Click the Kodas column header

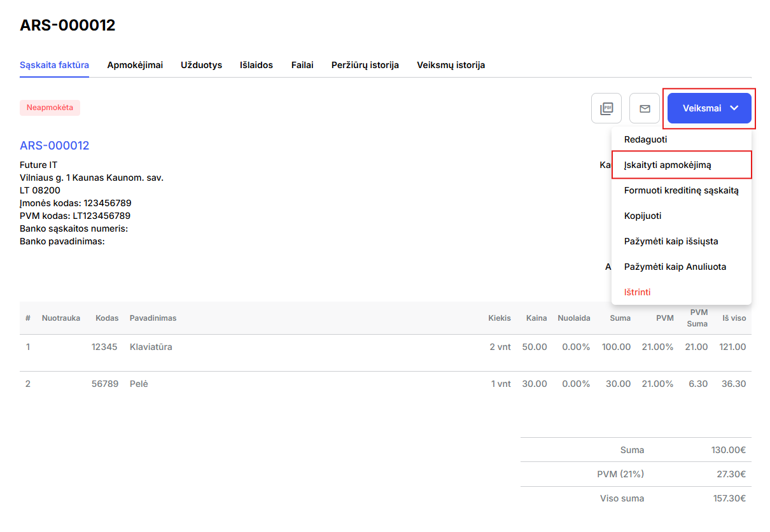click(107, 318)
